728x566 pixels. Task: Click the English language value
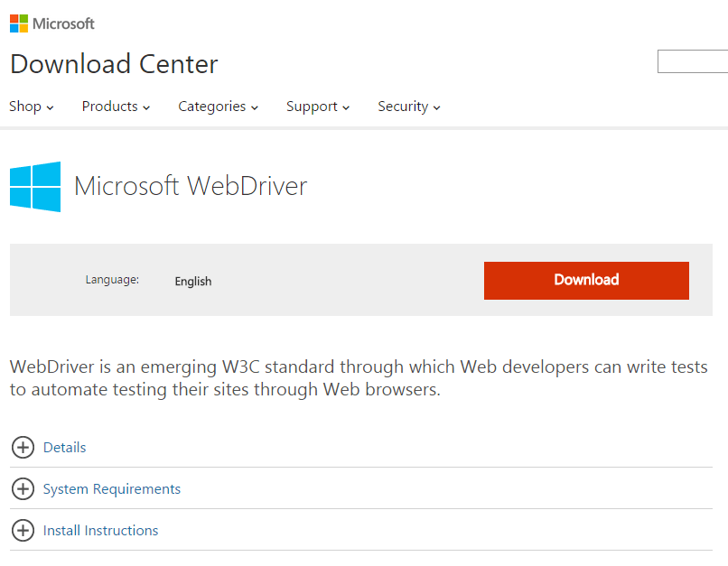[x=193, y=281]
